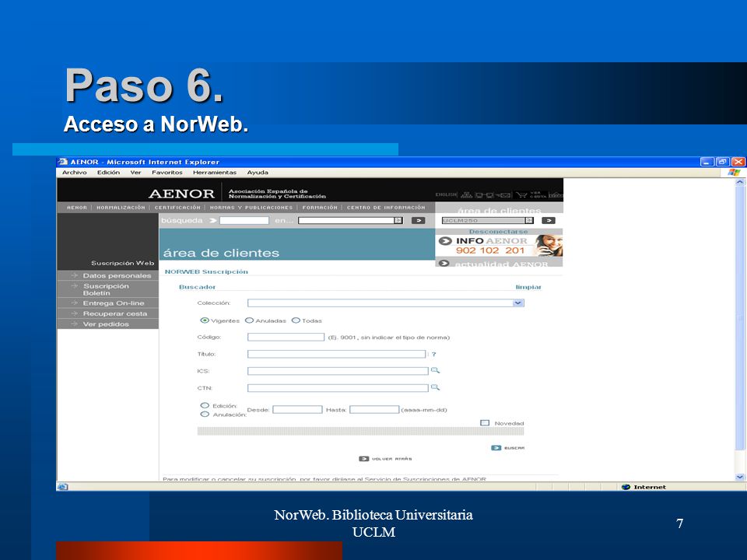Click the status bar page icon

click(63, 487)
